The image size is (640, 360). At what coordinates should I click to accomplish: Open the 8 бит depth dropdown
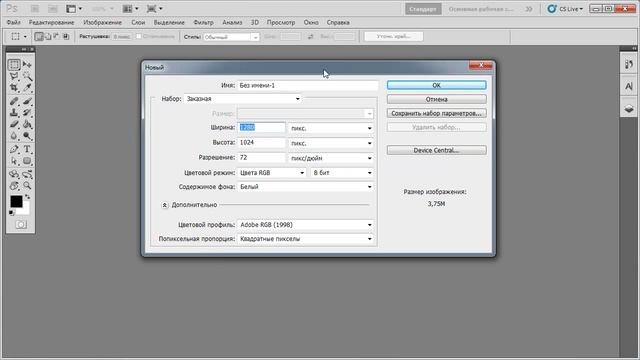[342, 173]
